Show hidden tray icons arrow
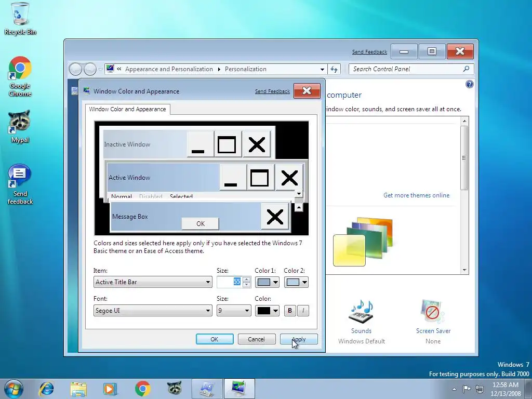This screenshot has height=399, width=532. pos(454,389)
